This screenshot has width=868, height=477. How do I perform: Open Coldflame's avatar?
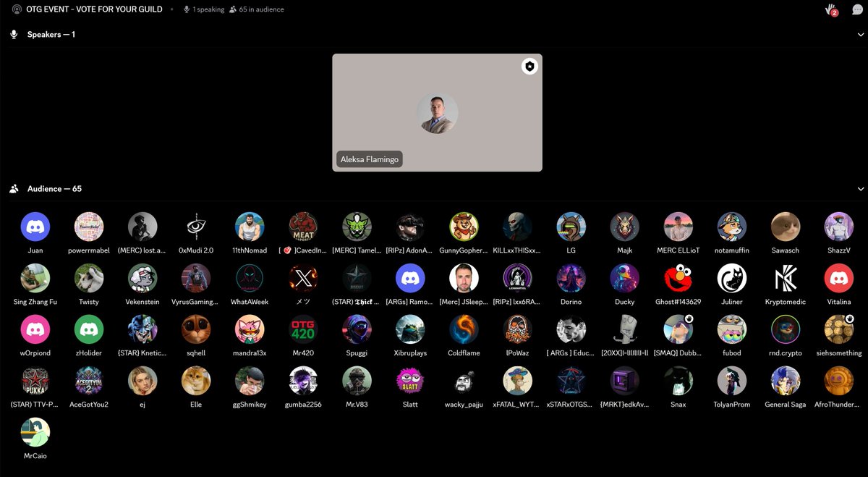click(464, 329)
